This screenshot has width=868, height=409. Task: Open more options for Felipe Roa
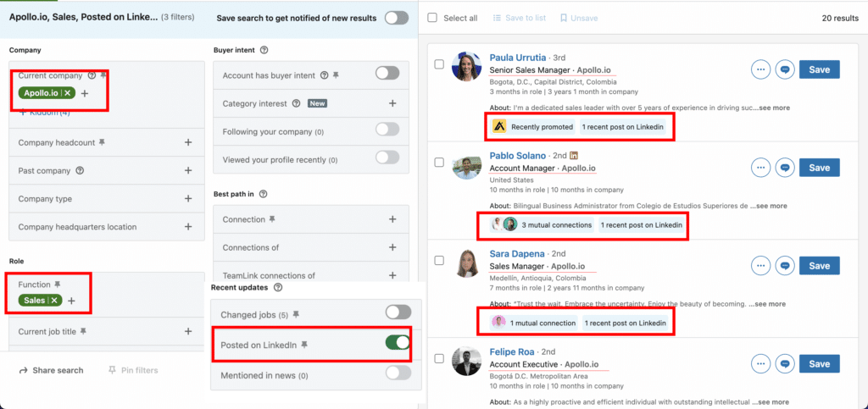[760, 363]
